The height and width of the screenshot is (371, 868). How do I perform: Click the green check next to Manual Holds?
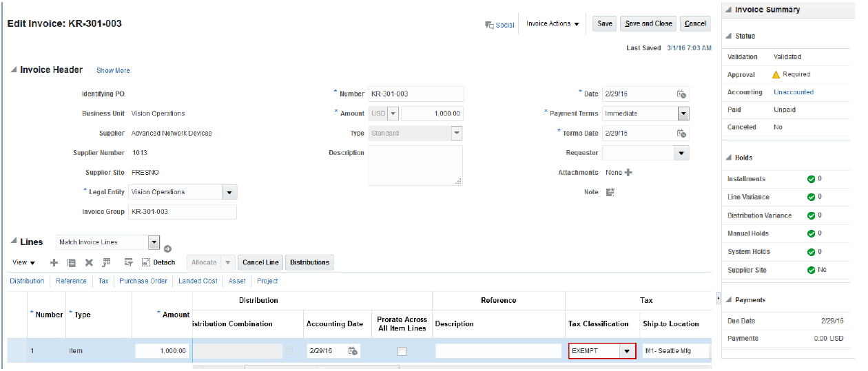click(811, 233)
